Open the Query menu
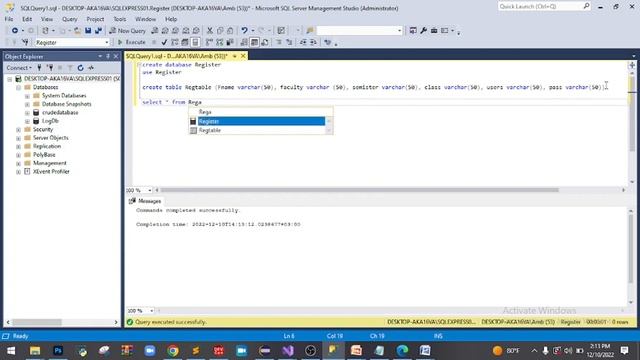Screen dimensions: 640x360 69,19
